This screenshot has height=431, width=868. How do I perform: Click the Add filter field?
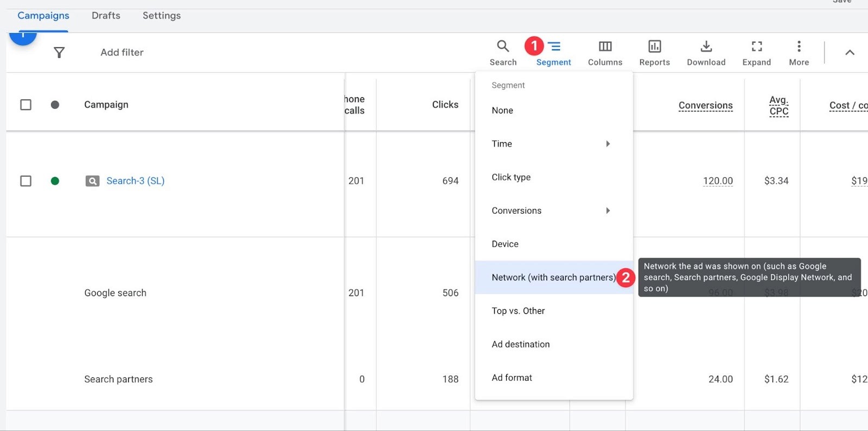click(122, 53)
